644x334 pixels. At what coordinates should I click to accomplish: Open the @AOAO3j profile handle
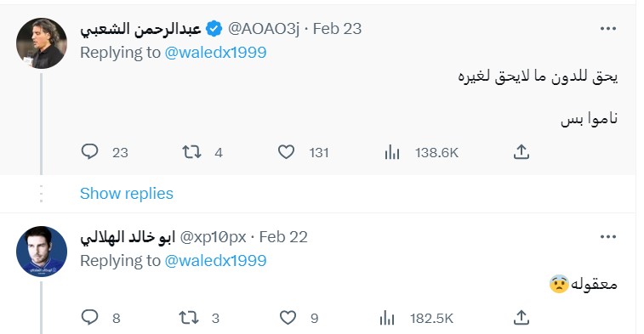[264, 29]
